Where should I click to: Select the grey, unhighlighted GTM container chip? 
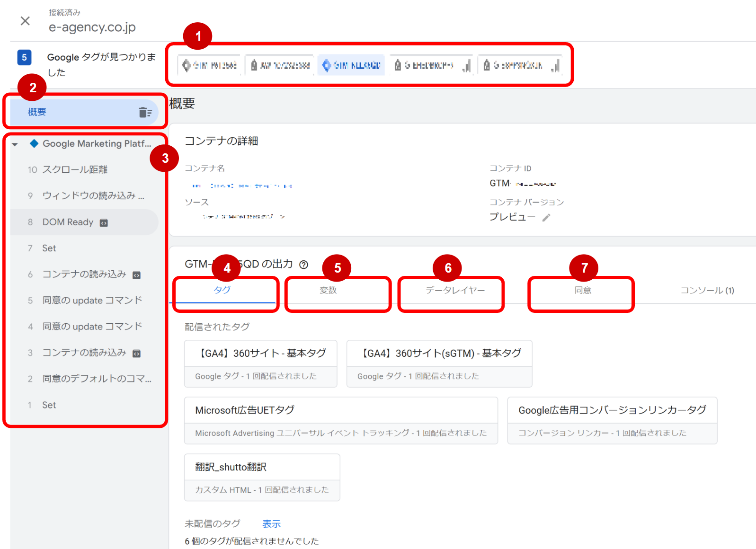pyautogui.click(x=210, y=65)
